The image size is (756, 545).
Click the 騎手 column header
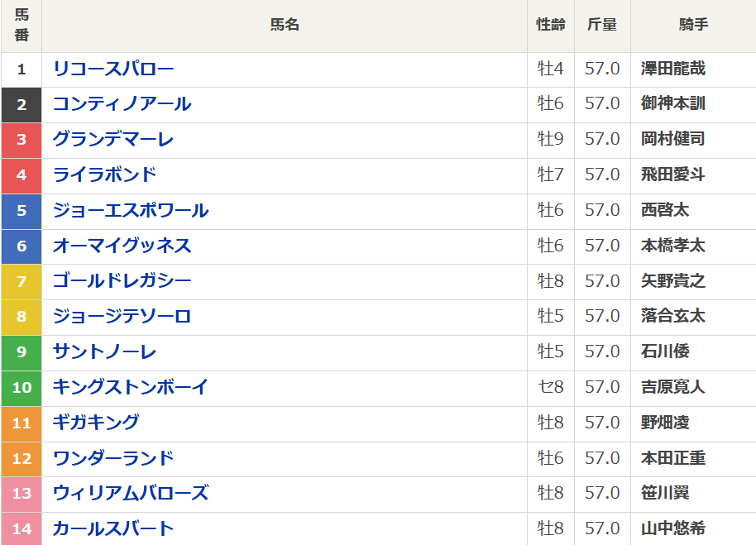(x=693, y=26)
